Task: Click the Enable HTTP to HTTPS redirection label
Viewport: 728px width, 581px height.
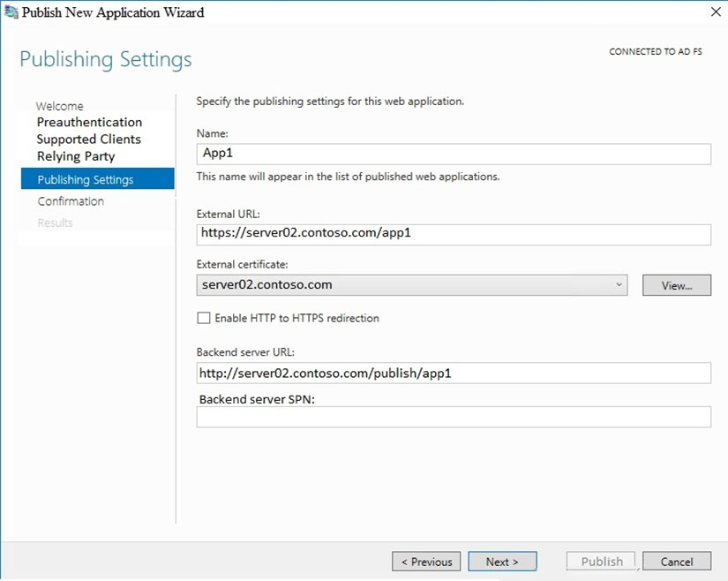Action: [x=296, y=318]
